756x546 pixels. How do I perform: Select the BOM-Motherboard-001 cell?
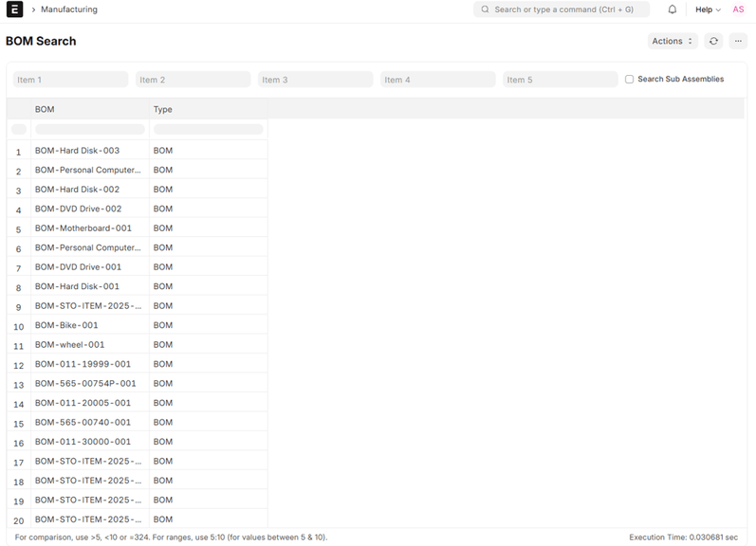tap(90, 227)
